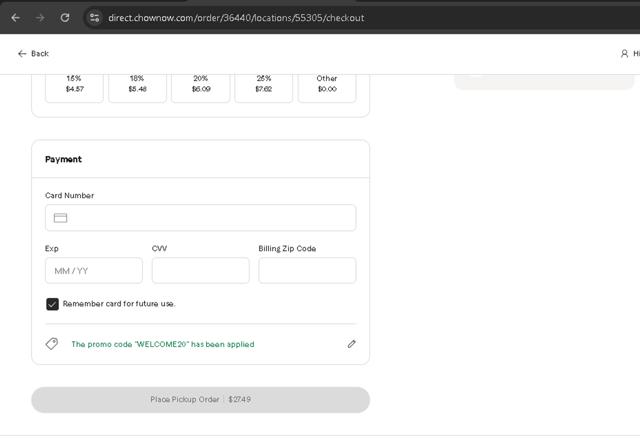This screenshot has width=640, height=442.
Task: Go back using the Back link
Action: 33,53
